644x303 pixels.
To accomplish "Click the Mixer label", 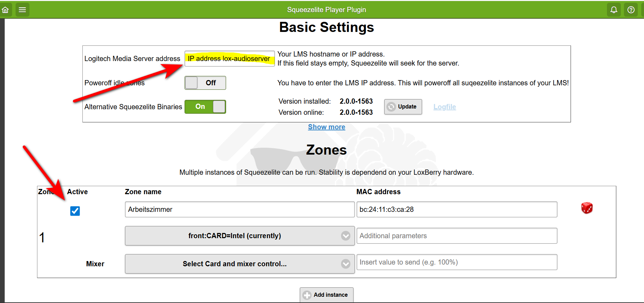I will point(95,264).
